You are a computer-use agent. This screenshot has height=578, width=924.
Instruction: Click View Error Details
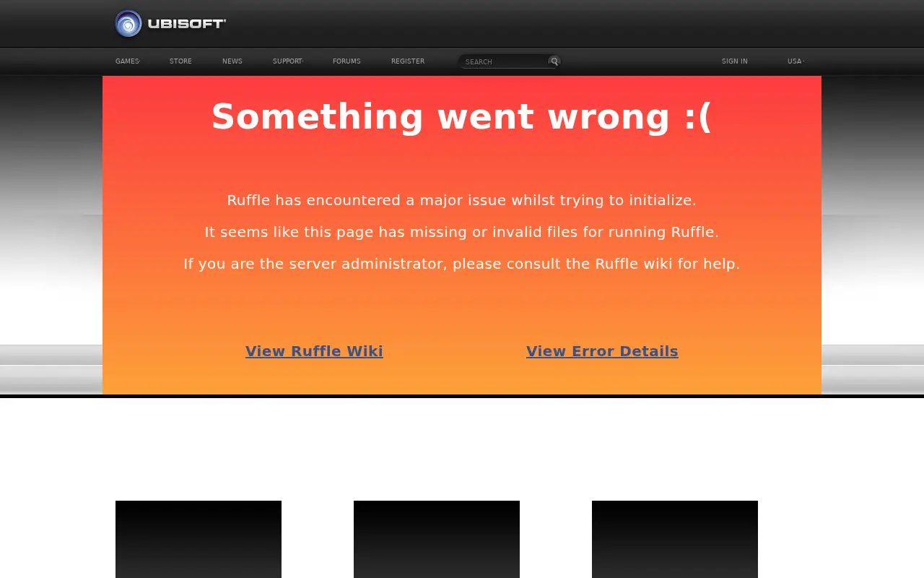point(602,351)
